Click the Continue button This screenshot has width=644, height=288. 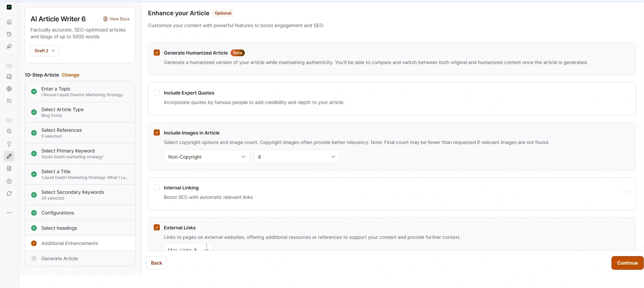click(x=627, y=263)
